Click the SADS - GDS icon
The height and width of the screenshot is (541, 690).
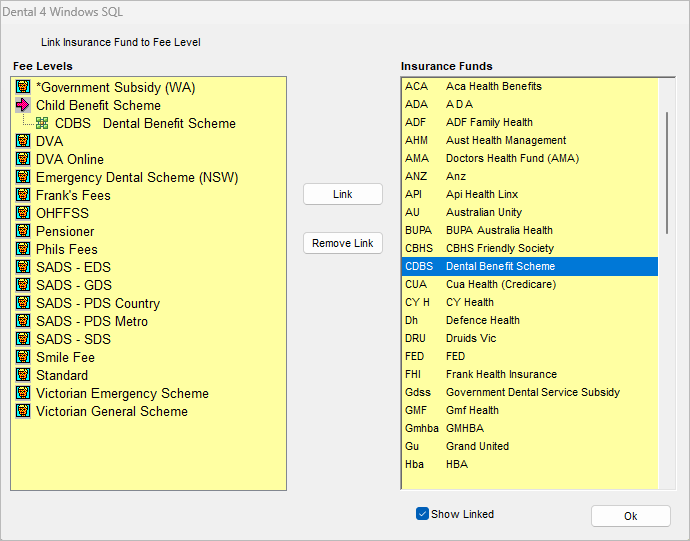click(x=23, y=285)
